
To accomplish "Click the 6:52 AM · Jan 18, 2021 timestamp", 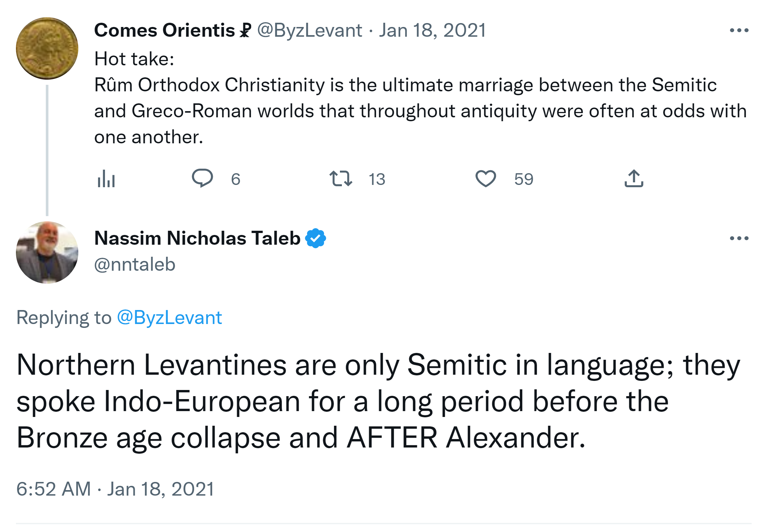I will pyautogui.click(x=115, y=489).
